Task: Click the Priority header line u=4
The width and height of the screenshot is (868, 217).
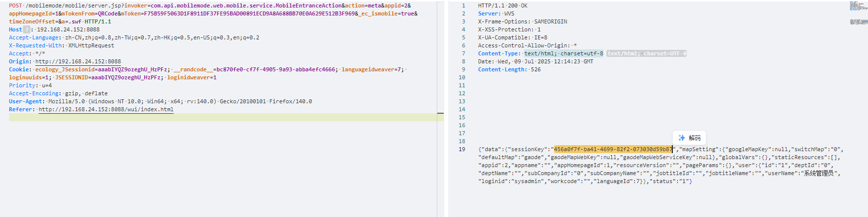Action: pos(30,85)
